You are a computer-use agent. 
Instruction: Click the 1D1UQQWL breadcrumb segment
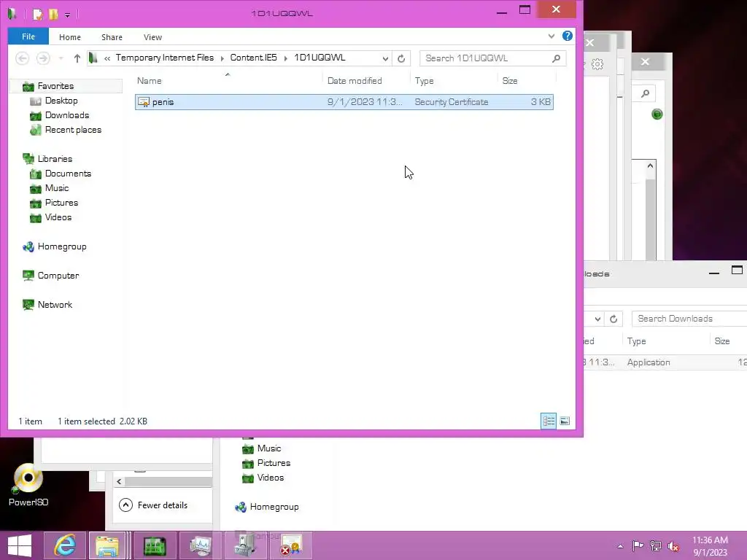[320, 58]
